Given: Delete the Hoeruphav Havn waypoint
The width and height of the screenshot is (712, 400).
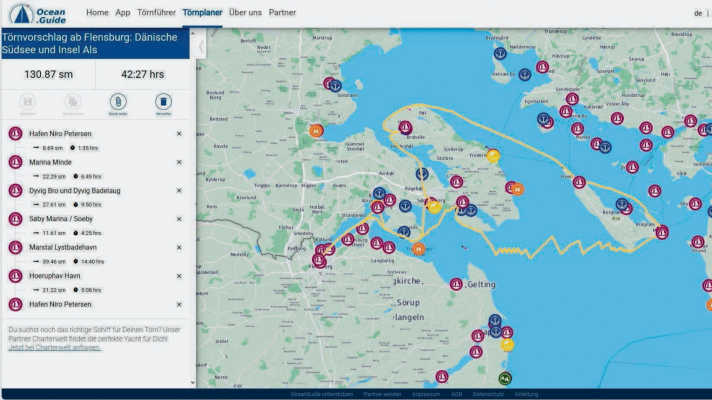Looking at the screenshot, I should [179, 275].
